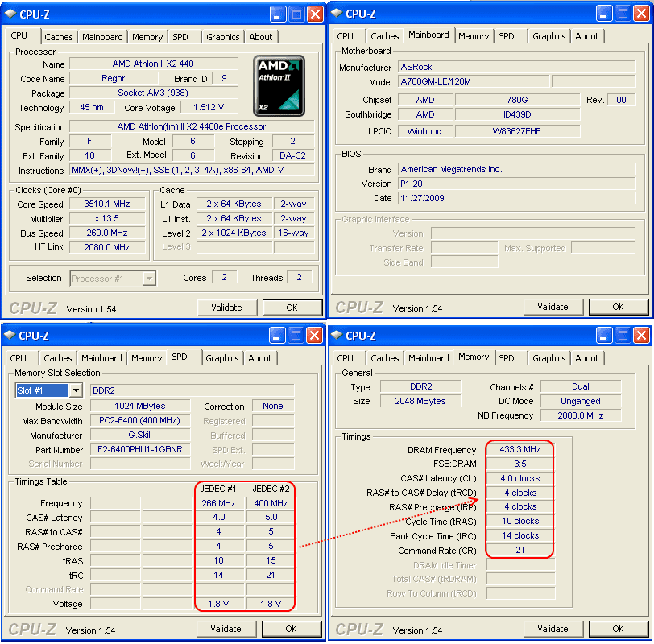Image resolution: width=654 pixels, height=644 pixels.
Task: Choose Mainboard tab in Memory window
Action: [428, 358]
